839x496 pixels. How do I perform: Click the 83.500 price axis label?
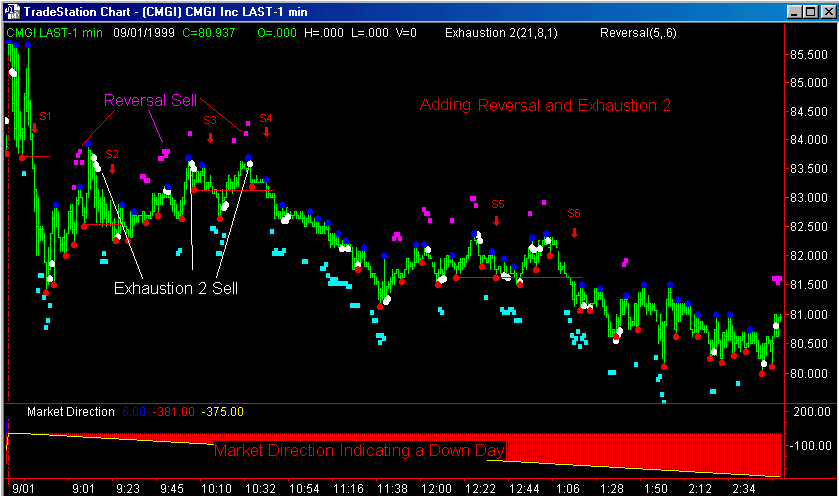click(x=809, y=169)
